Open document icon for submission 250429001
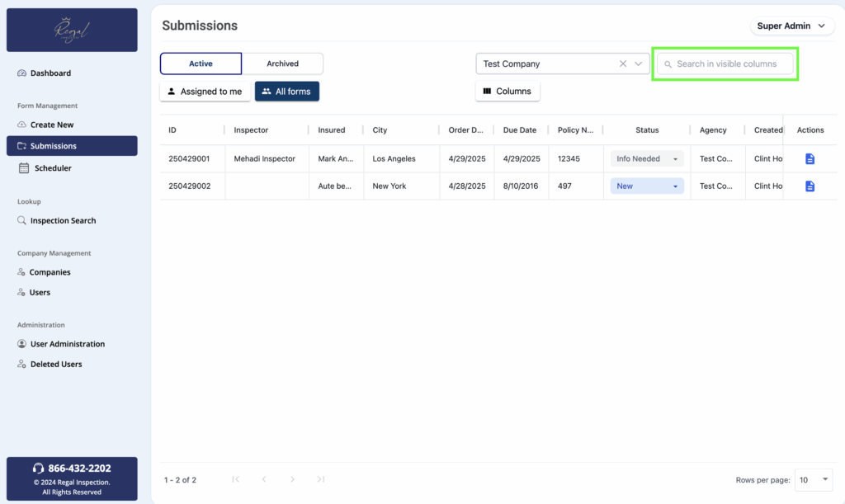This screenshot has width=845, height=504. pos(810,159)
